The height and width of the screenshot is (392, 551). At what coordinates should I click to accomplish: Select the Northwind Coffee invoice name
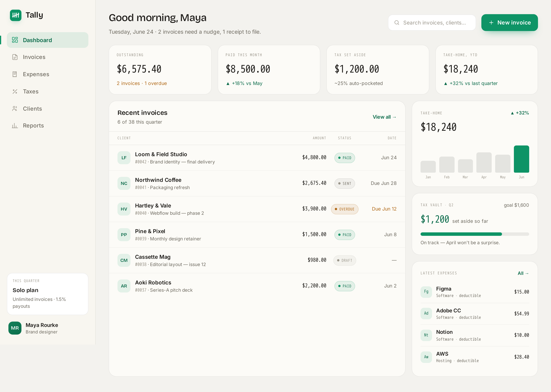pos(158,180)
